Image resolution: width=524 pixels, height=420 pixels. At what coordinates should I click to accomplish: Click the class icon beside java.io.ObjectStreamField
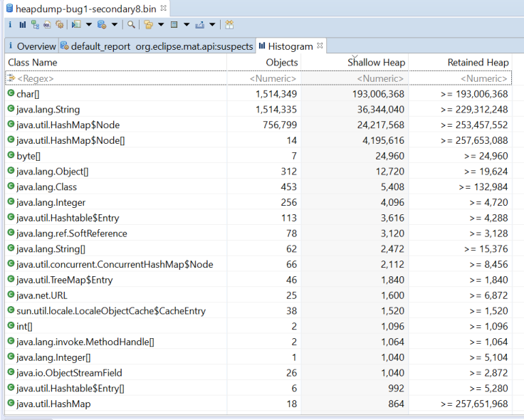[x=11, y=372]
